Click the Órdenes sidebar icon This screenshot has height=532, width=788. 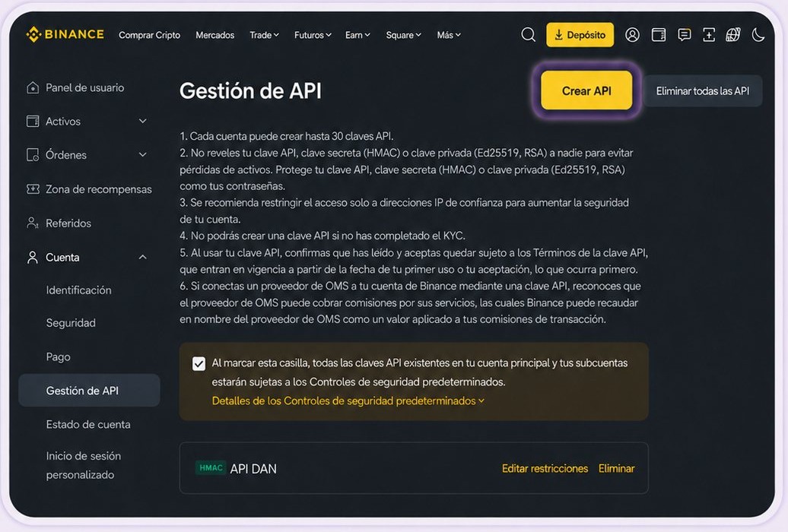[x=33, y=155]
